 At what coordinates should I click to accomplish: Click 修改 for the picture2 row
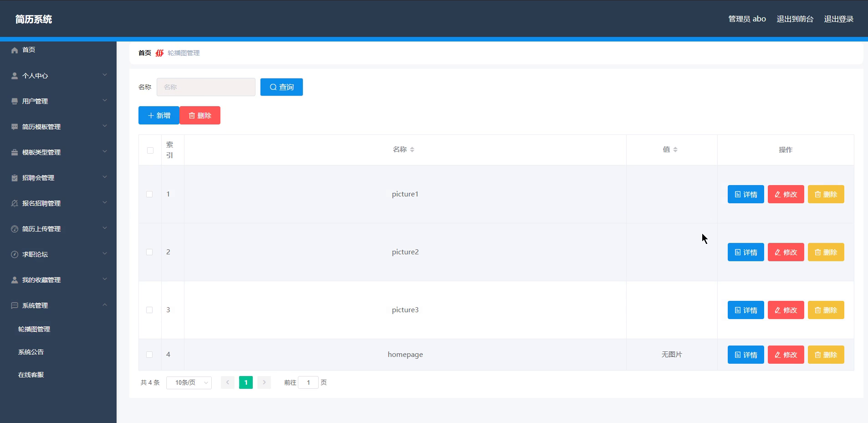coord(786,252)
